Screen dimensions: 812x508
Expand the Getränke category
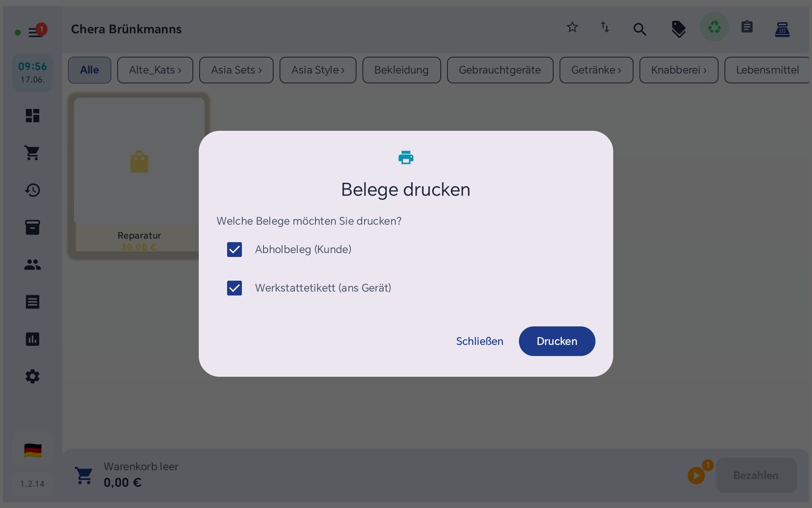tap(596, 70)
